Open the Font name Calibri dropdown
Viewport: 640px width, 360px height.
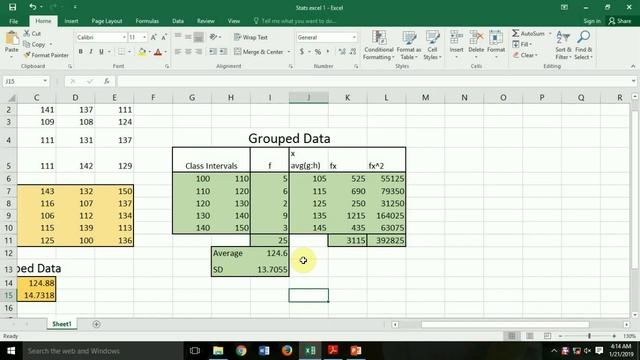(124, 37)
